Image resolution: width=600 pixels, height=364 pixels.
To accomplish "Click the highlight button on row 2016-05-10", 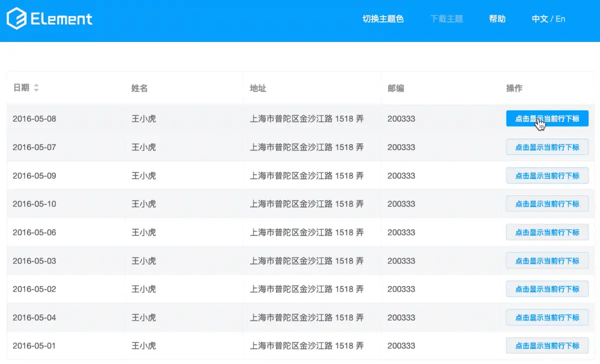I will [x=547, y=203].
